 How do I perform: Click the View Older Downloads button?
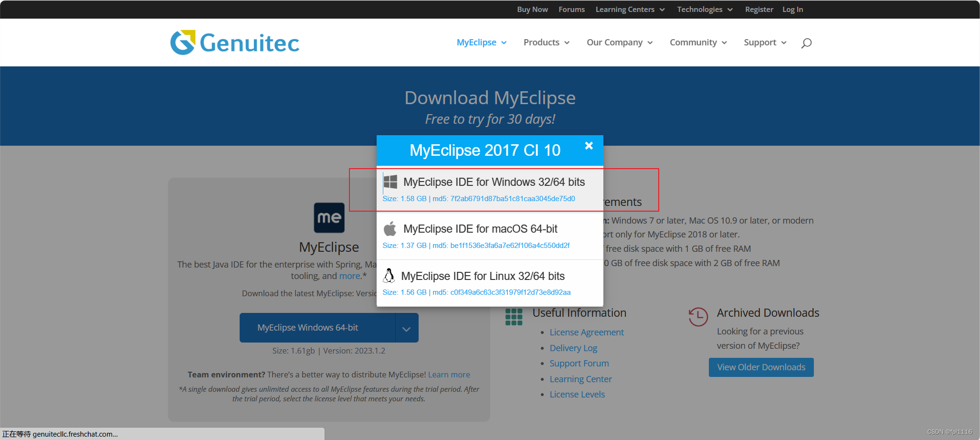760,367
